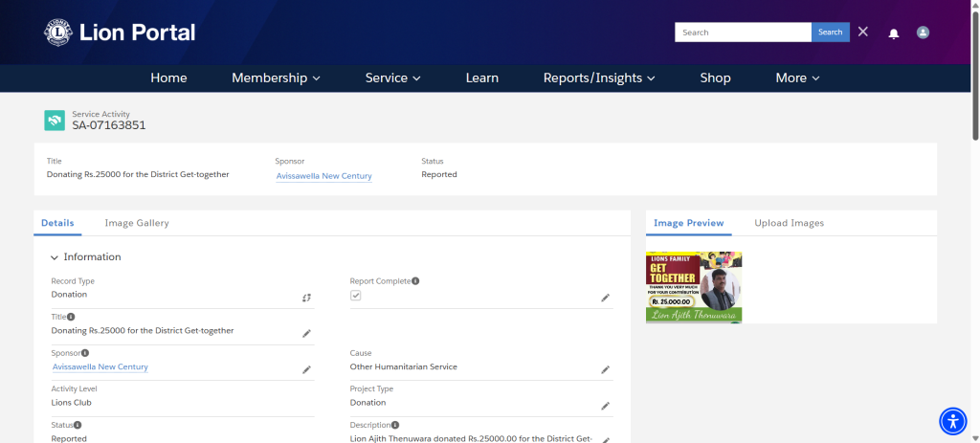Click info icon next to Title
The height and width of the screenshot is (443, 980).
tap(71, 317)
